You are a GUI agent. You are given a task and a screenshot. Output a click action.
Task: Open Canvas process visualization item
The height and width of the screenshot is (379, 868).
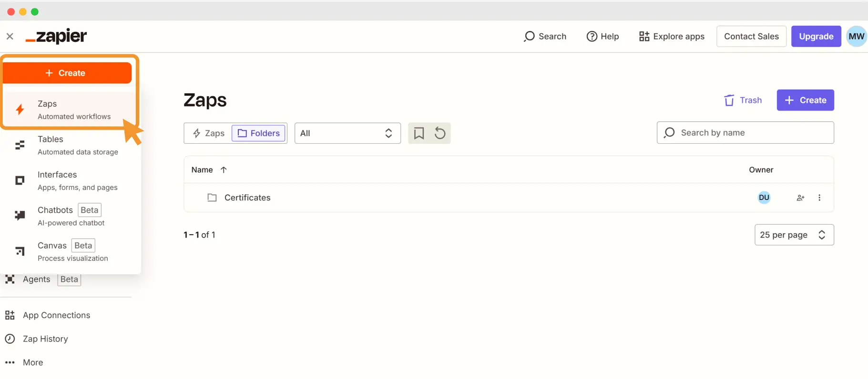[70, 251]
